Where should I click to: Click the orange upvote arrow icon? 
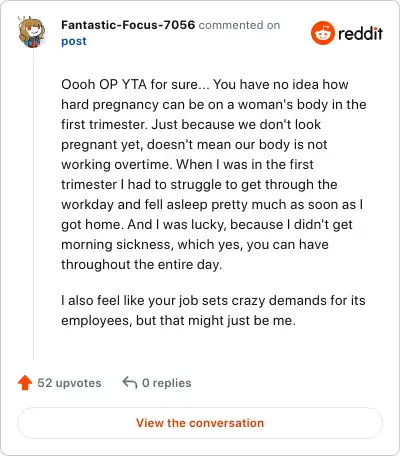tap(25, 383)
